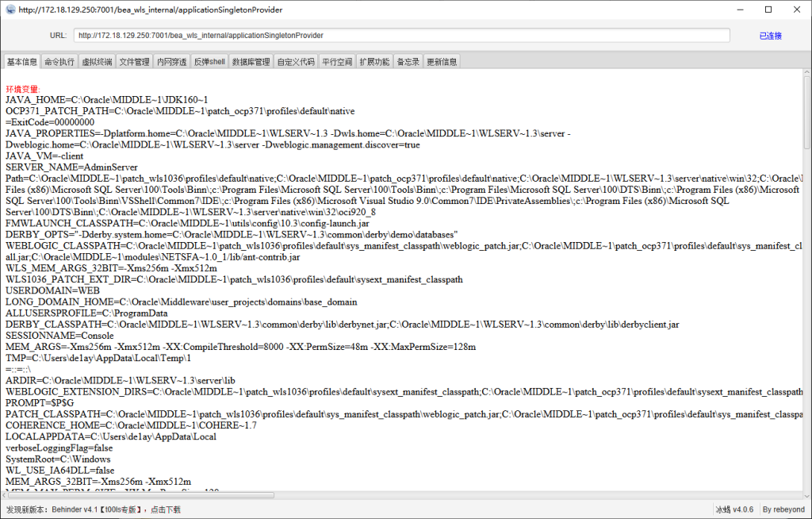Select the COHERENCE_HOME line
This screenshot has height=519, width=812.
(x=131, y=425)
